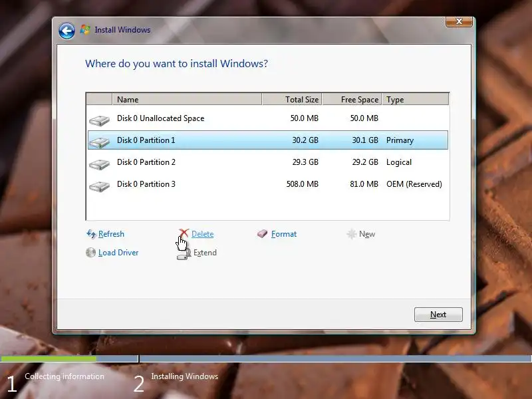Click the Refresh arrows icon
The width and height of the screenshot is (532, 399).
click(x=91, y=234)
